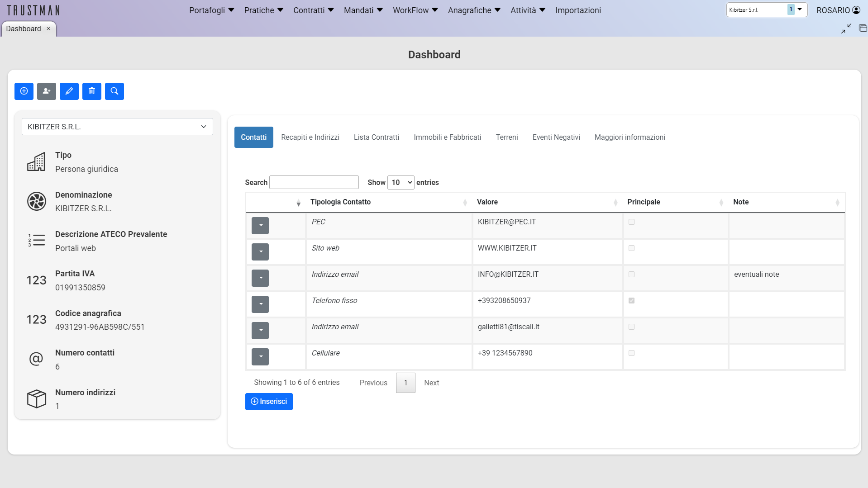Toggle Principale checkbox for Cellulare row
The width and height of the screenshot is (868, 488).
pos(632,353)
